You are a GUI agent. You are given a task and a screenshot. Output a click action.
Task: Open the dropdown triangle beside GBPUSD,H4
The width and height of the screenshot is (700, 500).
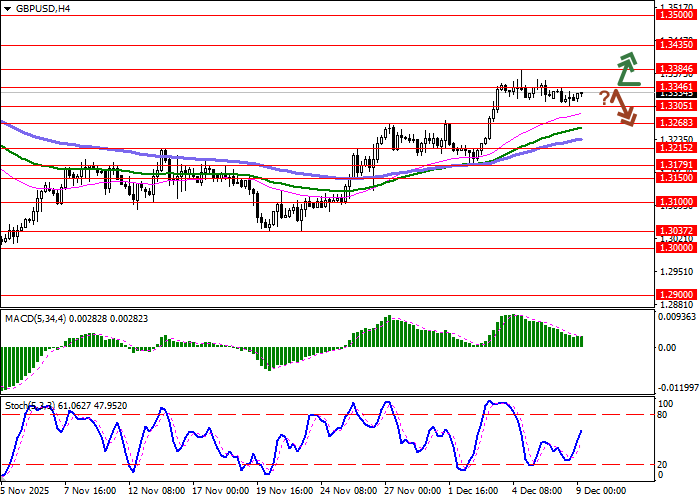(x=8, y=9)
